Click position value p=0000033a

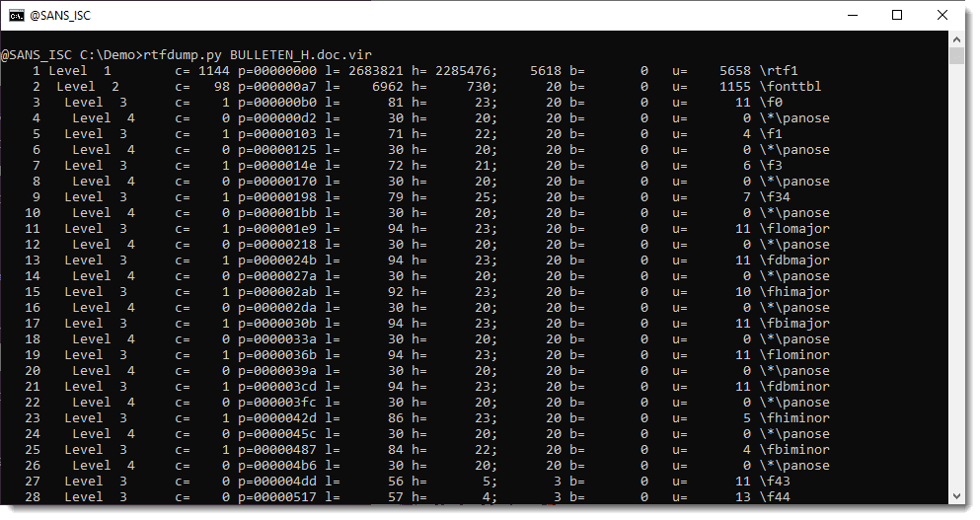coord(277,339)
